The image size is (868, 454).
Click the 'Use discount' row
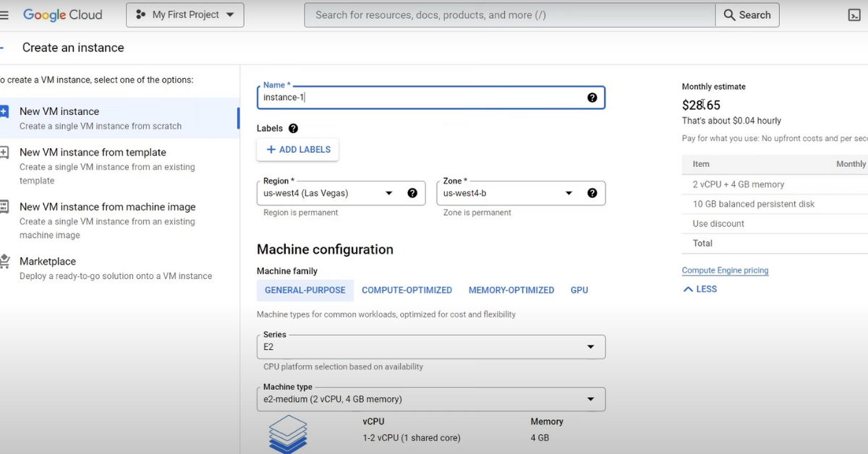coord(775,223)
